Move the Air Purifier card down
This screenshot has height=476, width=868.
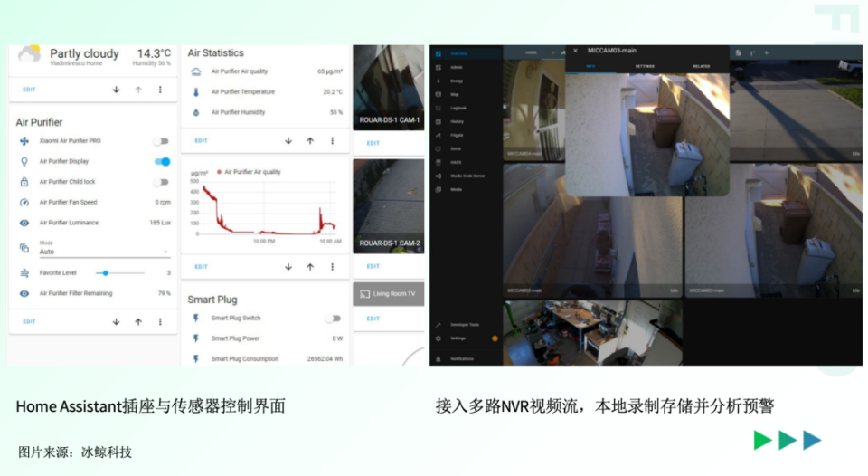(117, 322)
